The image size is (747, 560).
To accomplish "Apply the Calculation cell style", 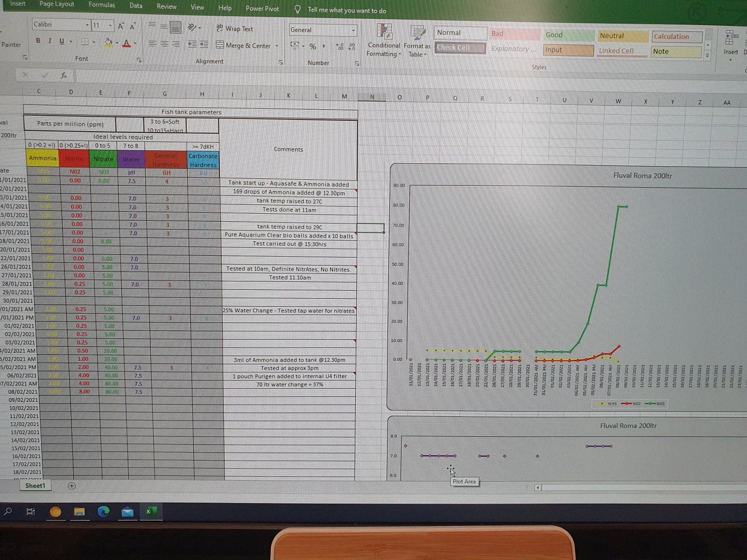I will point(677,37).
